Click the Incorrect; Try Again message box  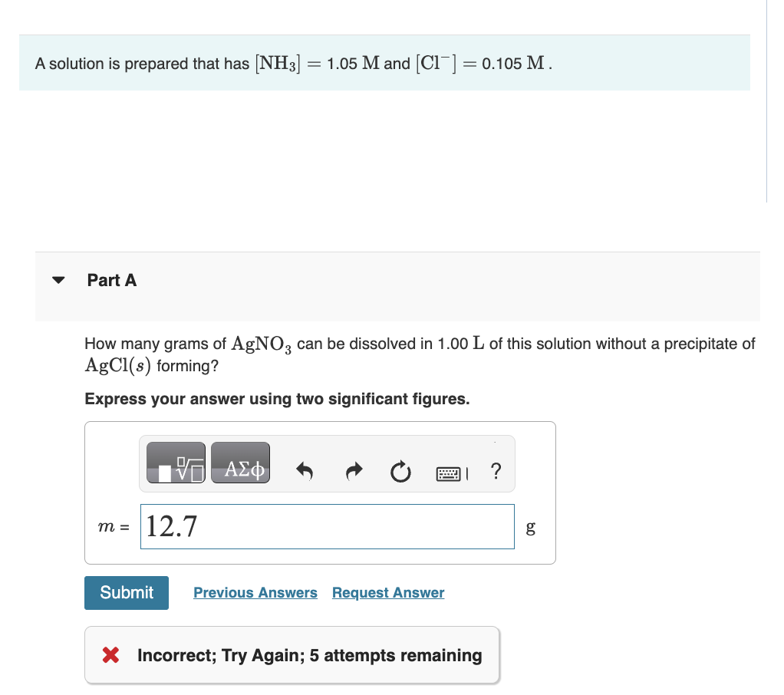292,654
